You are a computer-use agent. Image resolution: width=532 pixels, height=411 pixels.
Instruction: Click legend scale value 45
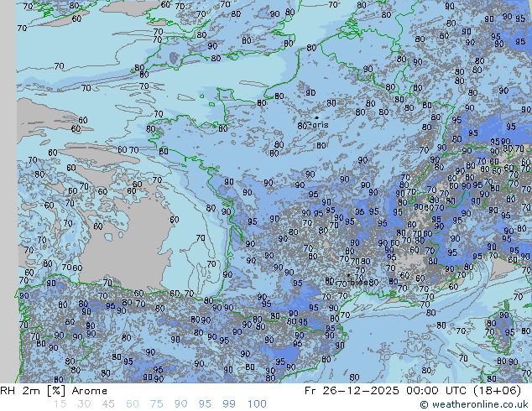(108, 404)
